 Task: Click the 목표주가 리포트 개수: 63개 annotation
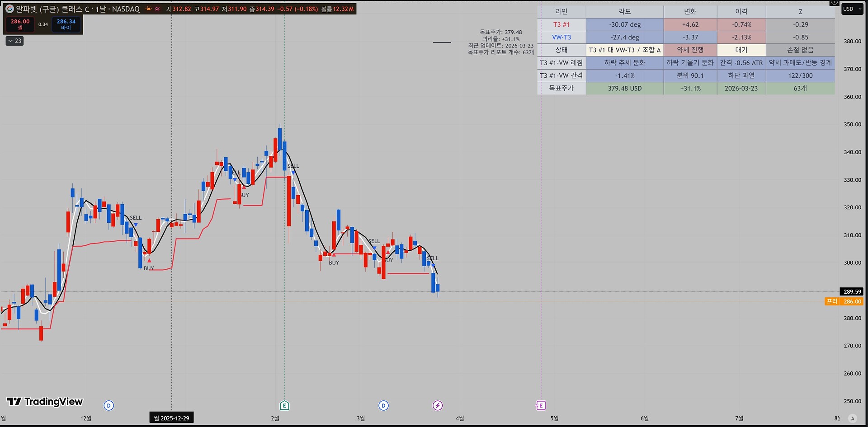tap(500, 52)
